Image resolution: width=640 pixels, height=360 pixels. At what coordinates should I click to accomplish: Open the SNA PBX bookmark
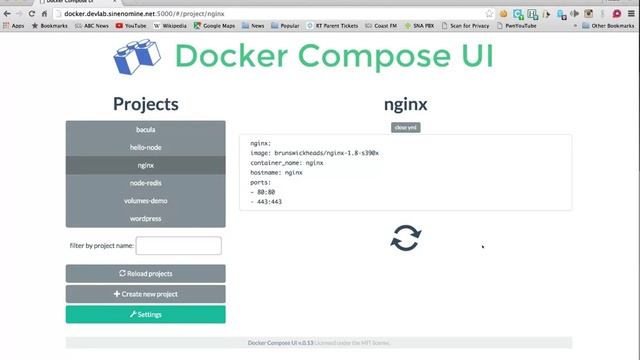(x=419, y=26)
